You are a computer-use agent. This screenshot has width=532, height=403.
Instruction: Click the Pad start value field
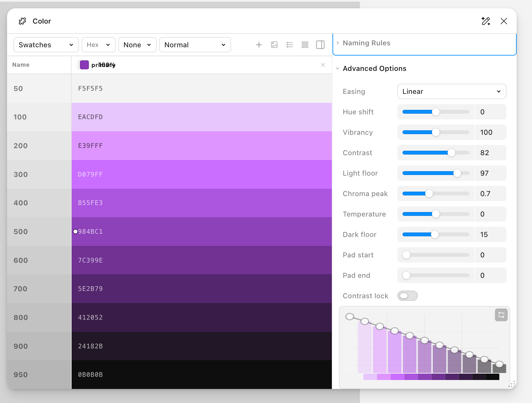(x=491, y=255)
